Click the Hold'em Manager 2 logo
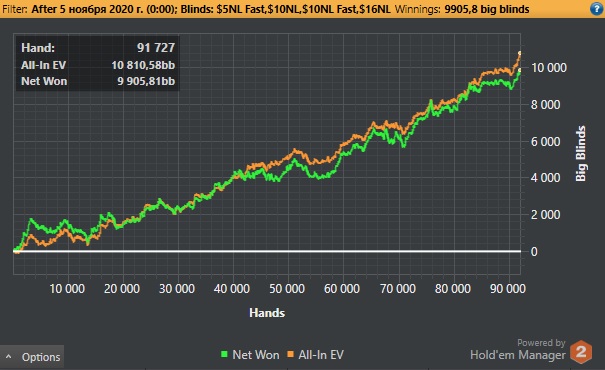 point(581,351)
